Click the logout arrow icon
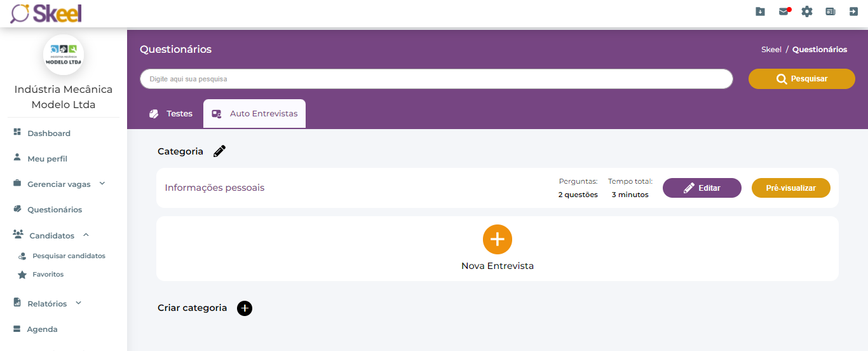This screenshot has width=868, height=351. 853,11
